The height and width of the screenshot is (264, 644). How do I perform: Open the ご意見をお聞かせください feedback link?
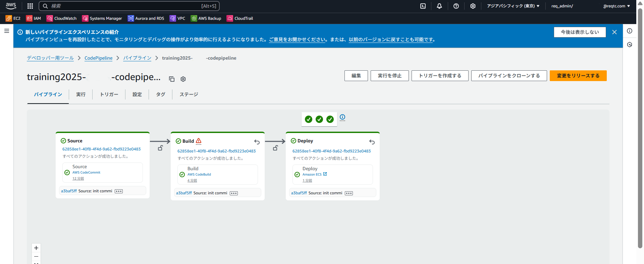point(298,40)
